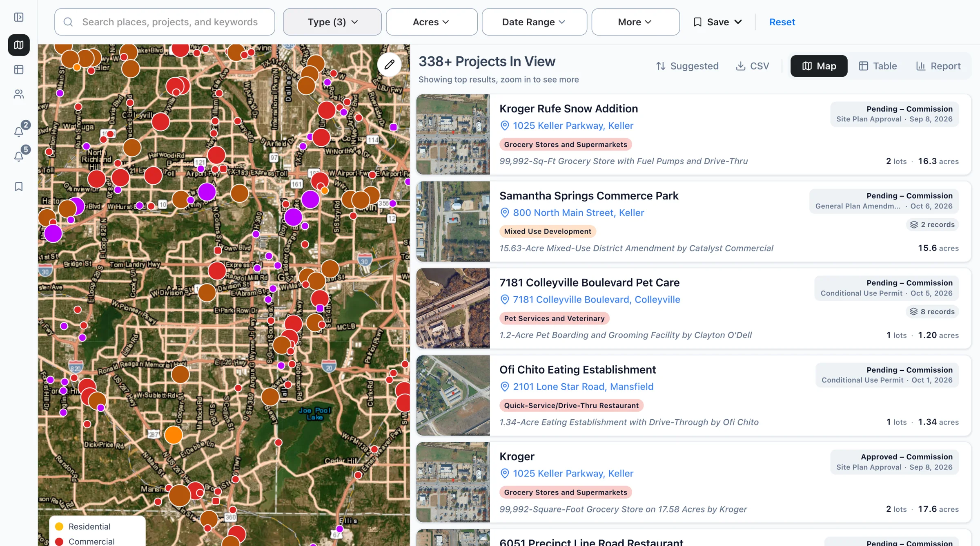The image size is (980, 546).
Task: Click Quick-Service/Drive-Thru Restaurant tag
Action: click(571, 405)
